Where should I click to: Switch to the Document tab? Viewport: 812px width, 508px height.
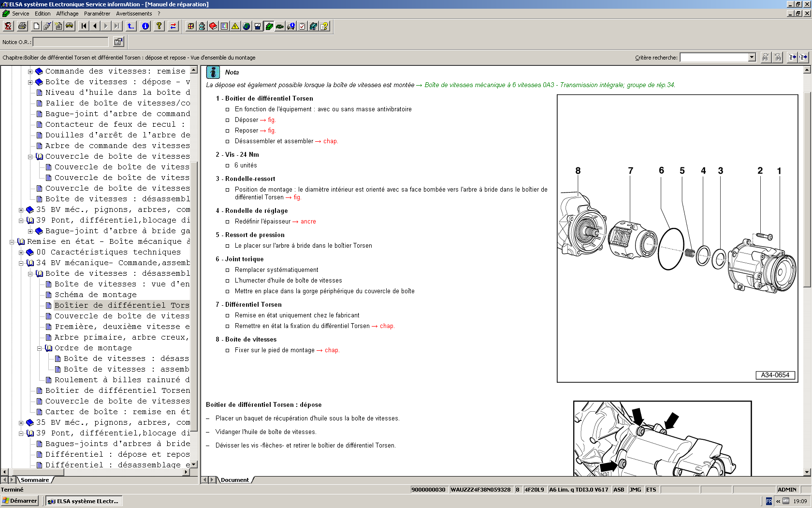point(235,479)
